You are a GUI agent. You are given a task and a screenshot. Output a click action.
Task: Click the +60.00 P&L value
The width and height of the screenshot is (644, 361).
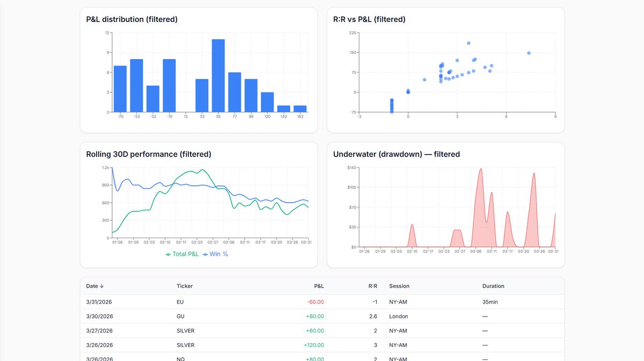pos(315,331)
